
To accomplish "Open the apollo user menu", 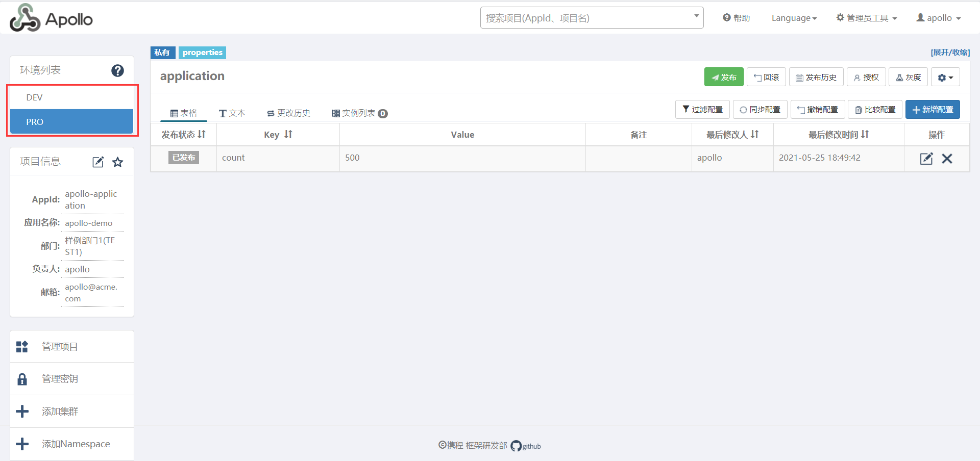I will click(x=938, y=18).
